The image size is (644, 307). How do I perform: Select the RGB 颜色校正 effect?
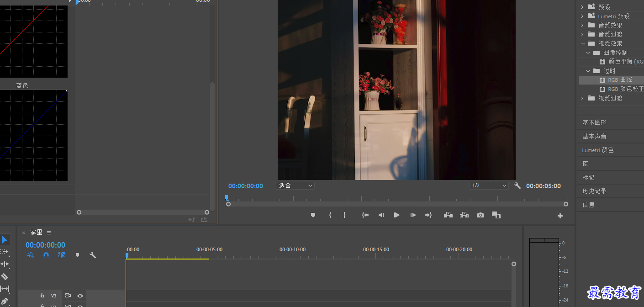(625, 89)
